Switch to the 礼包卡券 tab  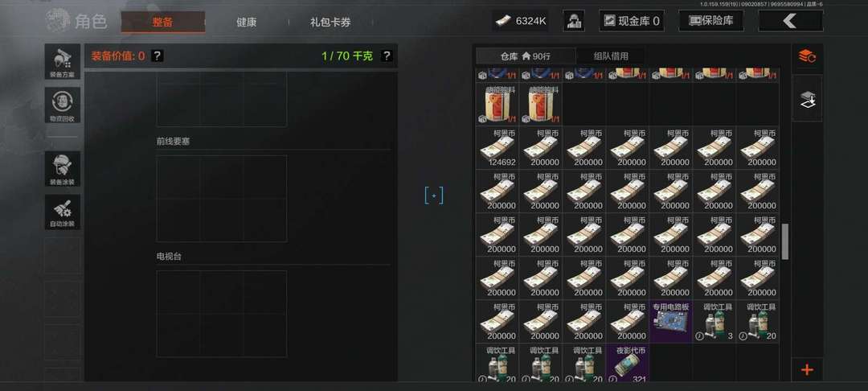coord(330,23)
